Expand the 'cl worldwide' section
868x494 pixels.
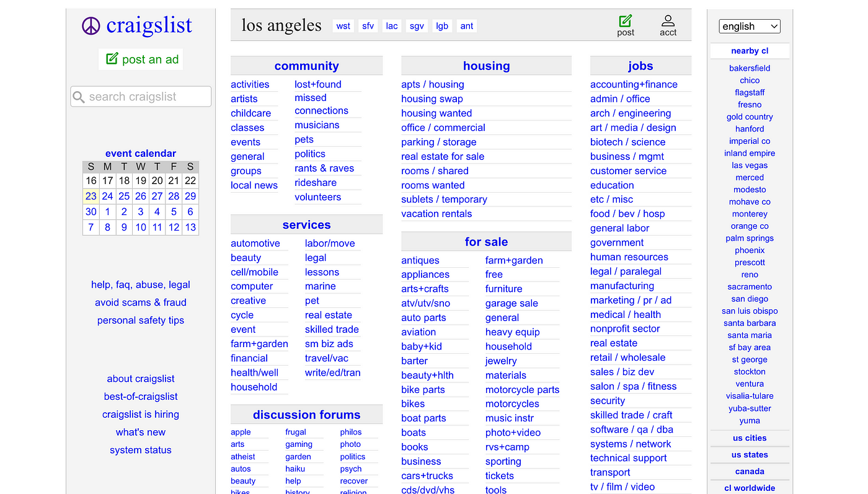[x=750, y=488]
